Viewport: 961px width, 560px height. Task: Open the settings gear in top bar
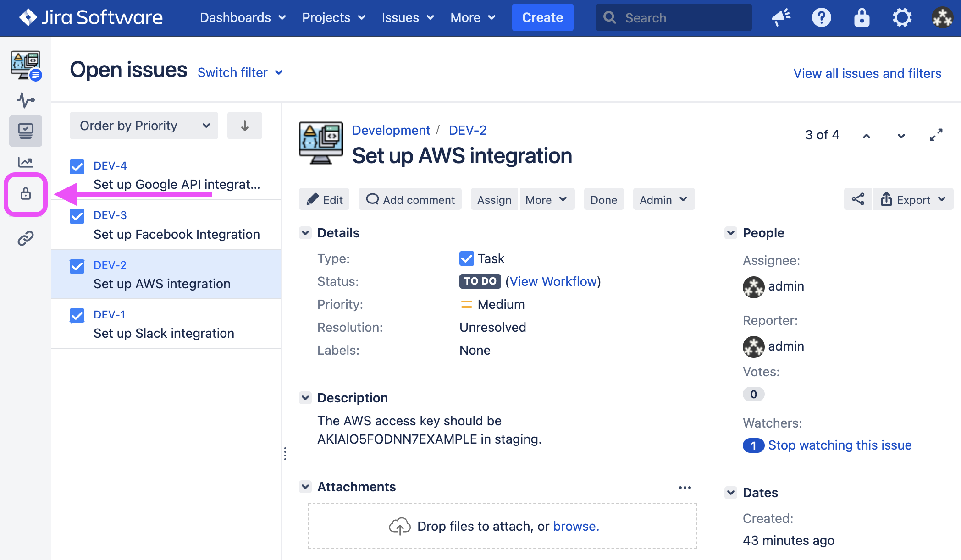click(x=902, y=18)
